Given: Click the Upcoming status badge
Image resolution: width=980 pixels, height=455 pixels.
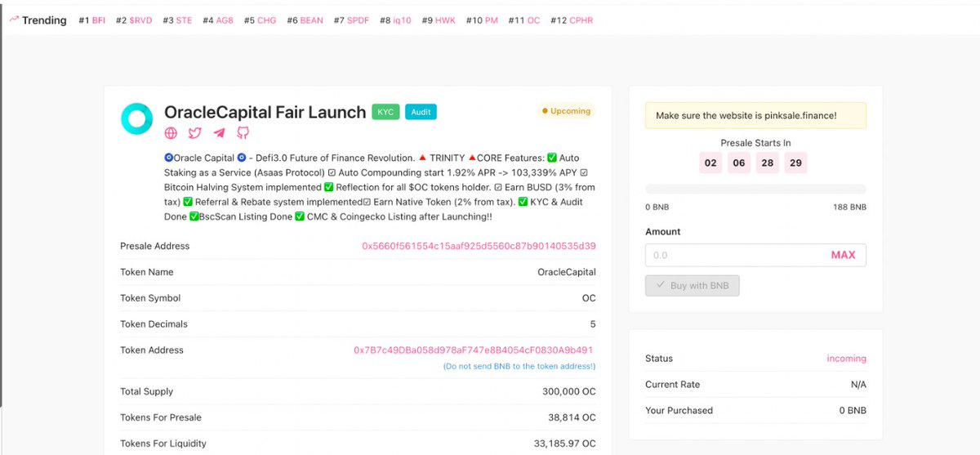Looking at the screenshot, I should [x=566, y=111].
